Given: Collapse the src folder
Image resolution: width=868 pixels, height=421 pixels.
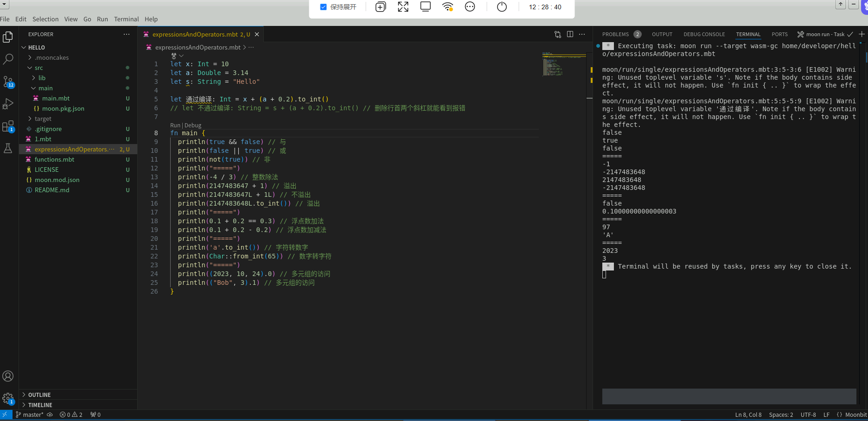Looking at the screenshot, I should (x=38, y=68).
